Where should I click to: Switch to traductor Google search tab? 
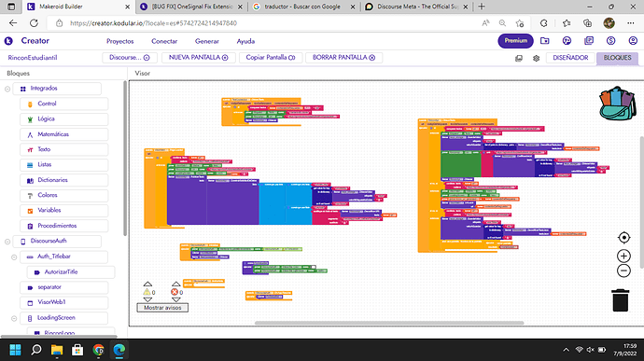[x=303, y=7]
